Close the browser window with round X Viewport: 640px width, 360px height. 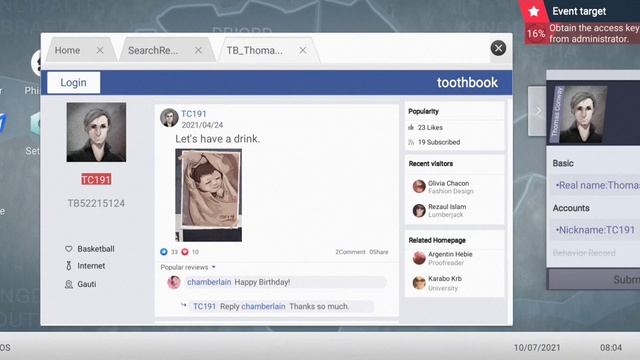(x=498, y=48)
